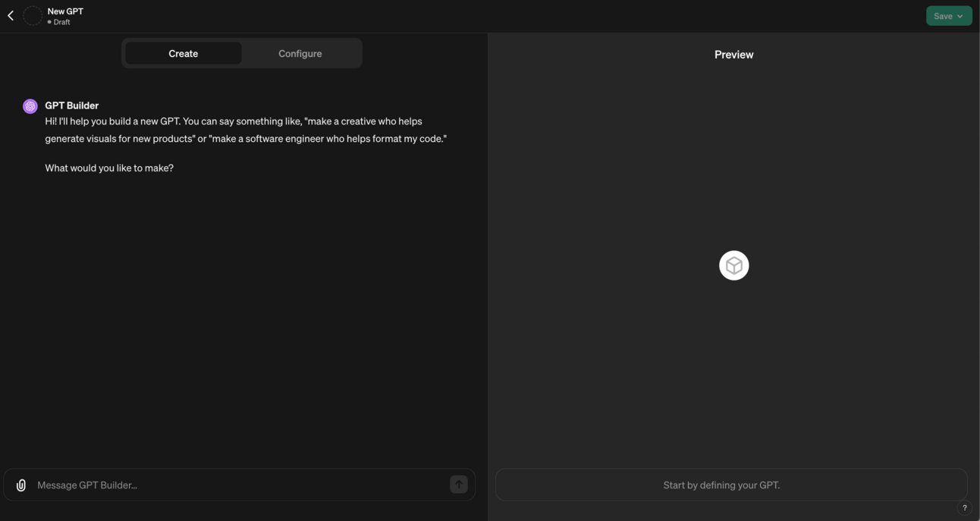Open help via the question mark icon

pyautogui.click(x=964, y=508)
